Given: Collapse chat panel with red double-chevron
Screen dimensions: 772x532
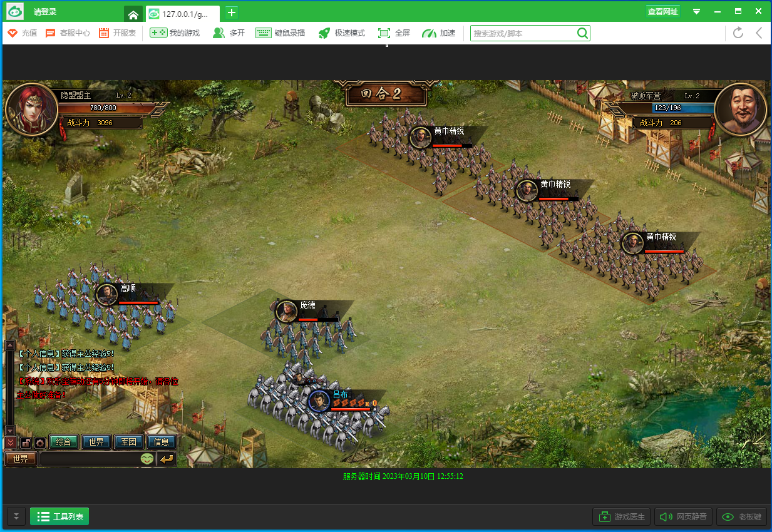Looking at the screenshot, I should [11, 442].
